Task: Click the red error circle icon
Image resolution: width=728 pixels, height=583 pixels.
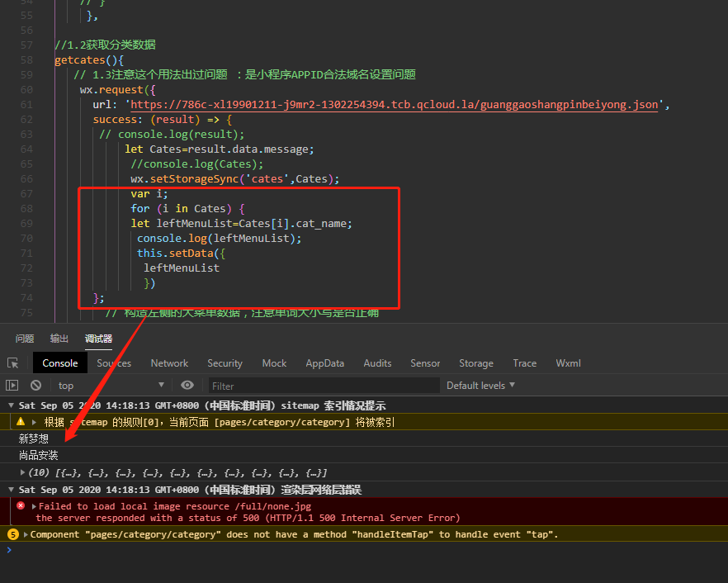Action: tap(21, 506)
